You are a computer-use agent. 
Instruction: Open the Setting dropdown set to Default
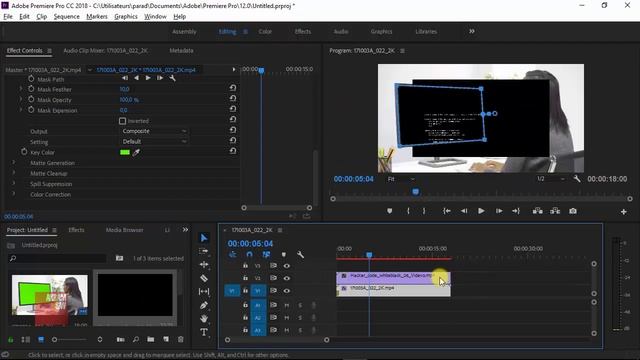point(154,142)
